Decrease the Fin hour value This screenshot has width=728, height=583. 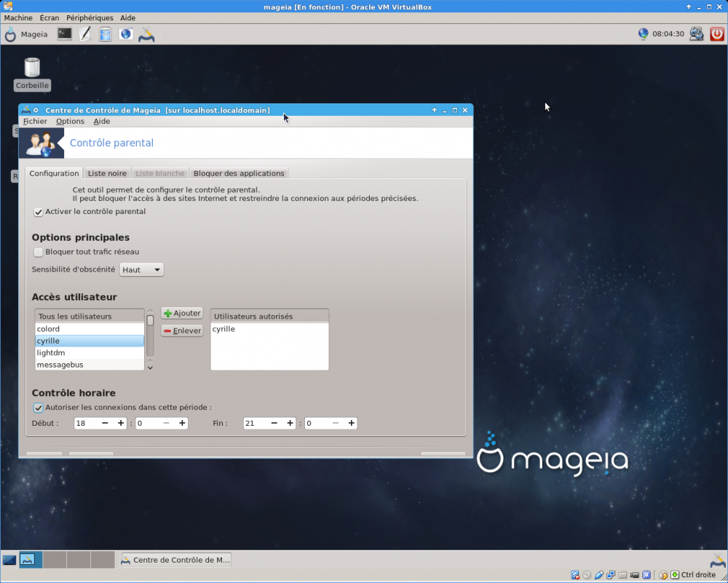tap(274, 423)
